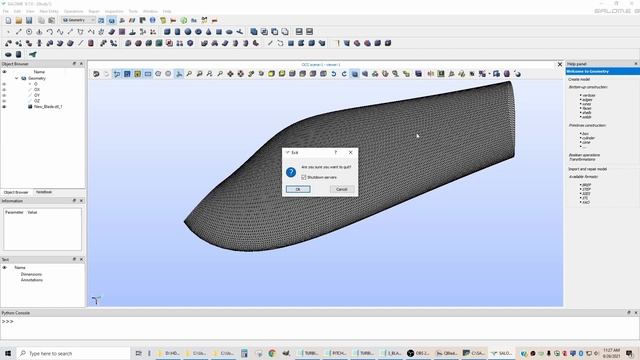
Task: Click the taskbar search box
Action: pyautogui.click(x=73, y=353)
